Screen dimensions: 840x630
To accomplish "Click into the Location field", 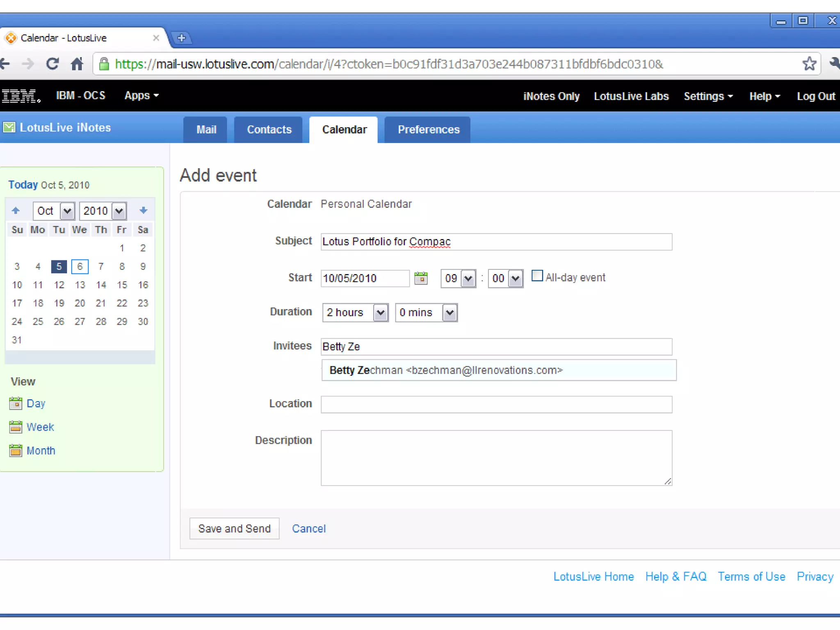I will (x=496, y=404).
